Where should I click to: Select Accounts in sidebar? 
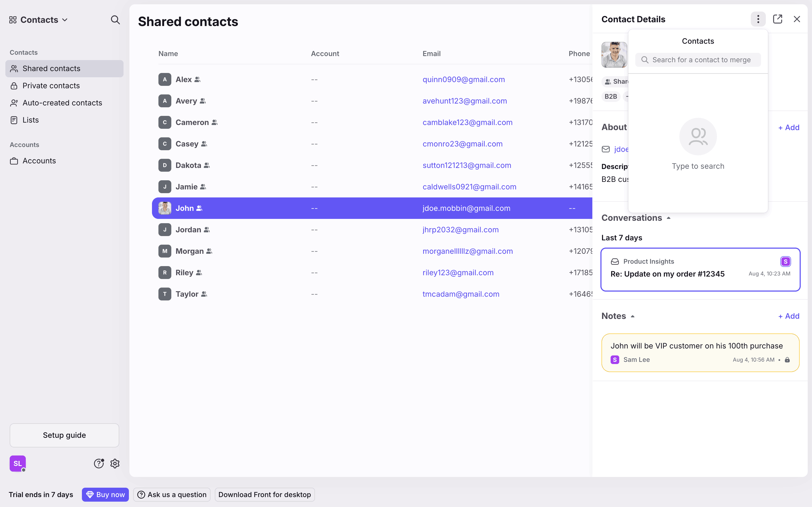click(39, 161)
